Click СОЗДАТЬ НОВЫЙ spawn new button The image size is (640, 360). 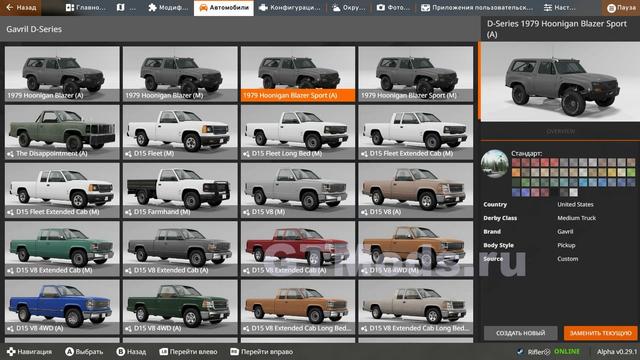pyautogui.click(x=520, y=333)
